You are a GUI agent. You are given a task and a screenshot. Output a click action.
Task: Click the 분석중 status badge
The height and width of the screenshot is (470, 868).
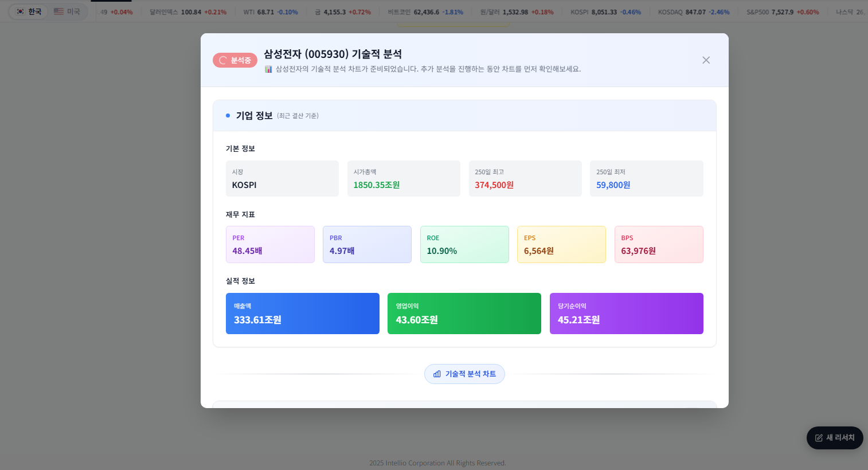point(235,60)
